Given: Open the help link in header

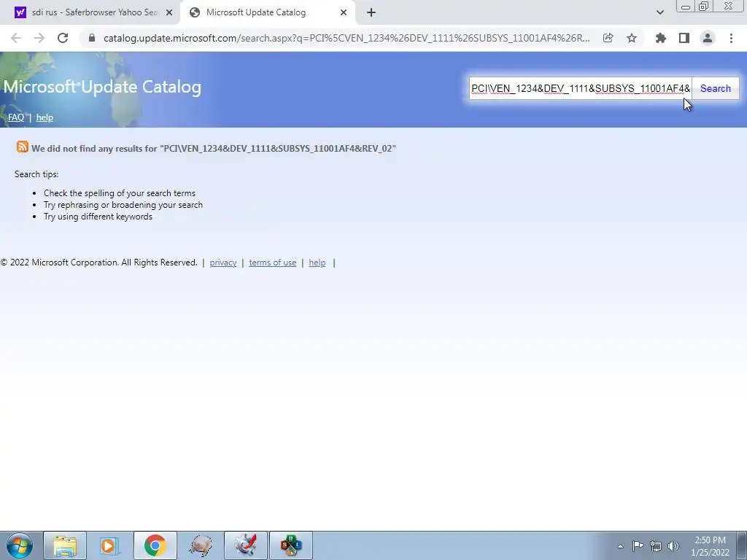Looking at the screenshot, I should (x=44, y=117).
